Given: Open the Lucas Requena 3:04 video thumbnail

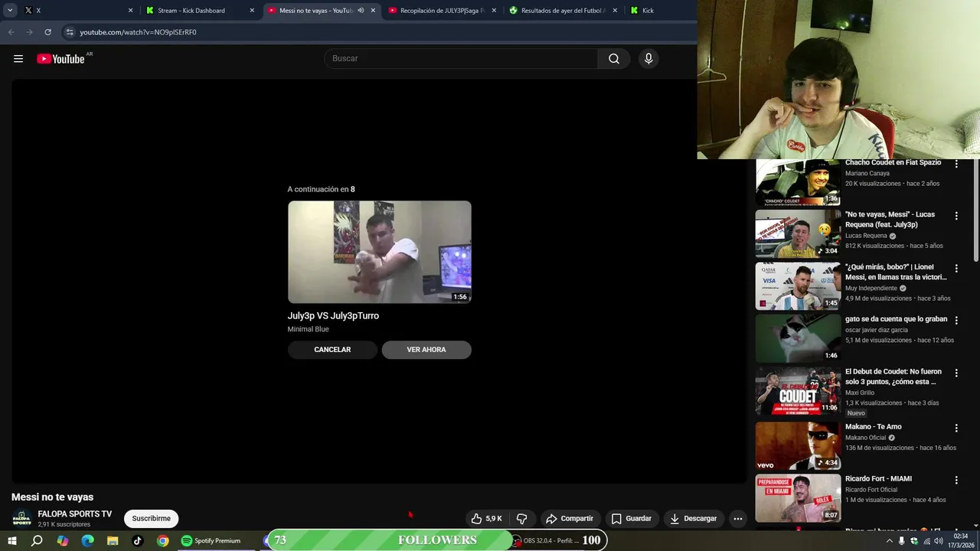Looking at the screenshot, I should [x=798, y=234].
